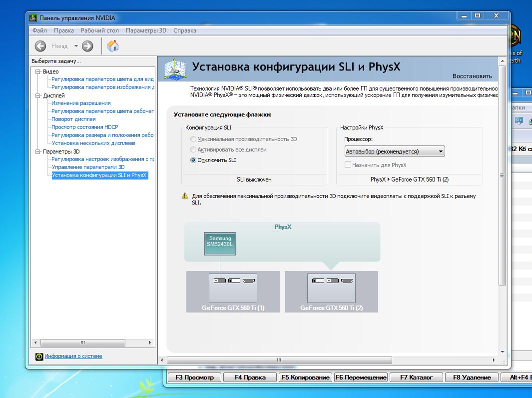Select 'Установка конфигурации SLI и PhysX' item

(100, 175)
